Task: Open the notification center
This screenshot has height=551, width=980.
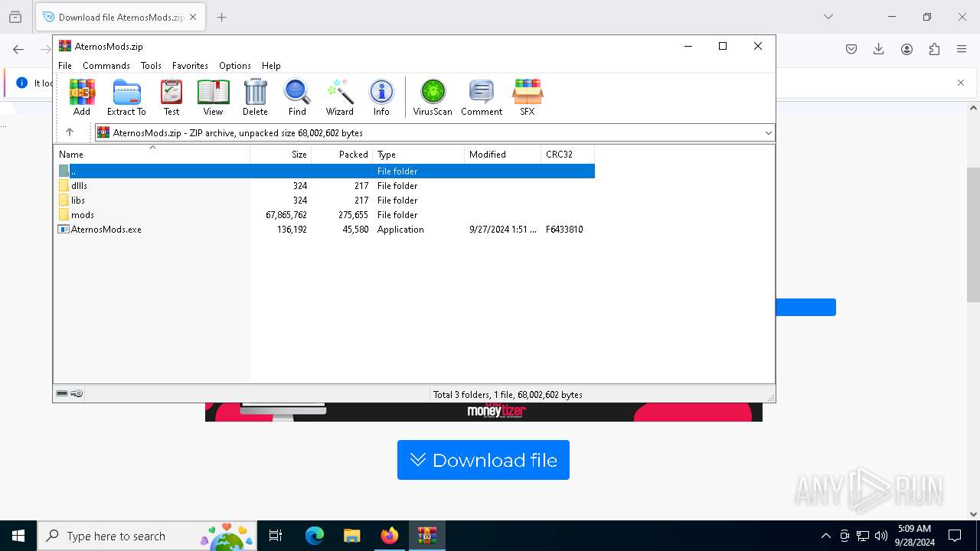Action: (x=955, y=536)
